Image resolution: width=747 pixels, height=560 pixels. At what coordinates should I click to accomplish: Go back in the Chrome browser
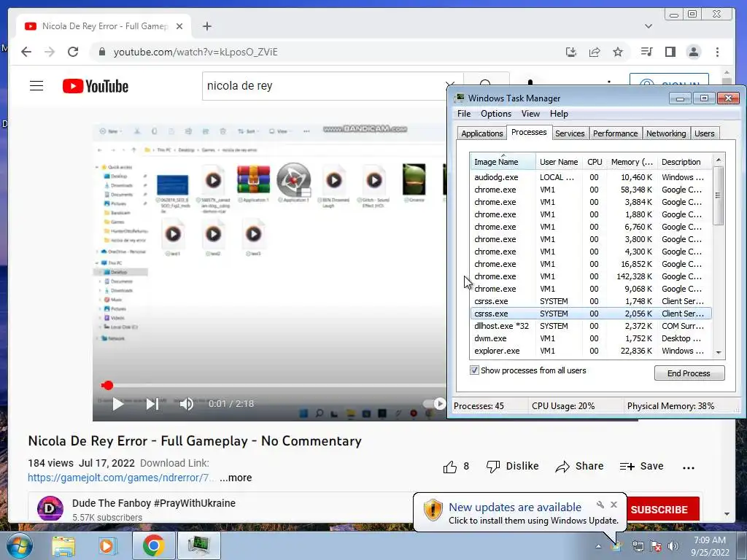click(x=26, y=52)
